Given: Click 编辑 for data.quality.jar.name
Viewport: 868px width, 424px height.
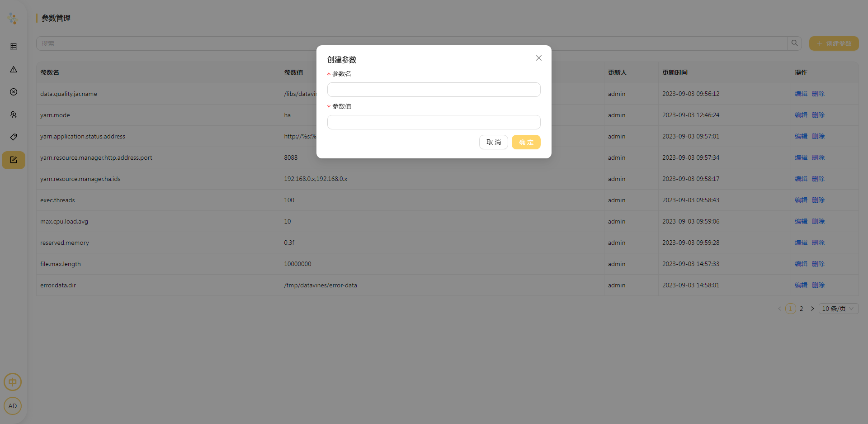Looking at the screenshot, I should [x=801, y=94].
